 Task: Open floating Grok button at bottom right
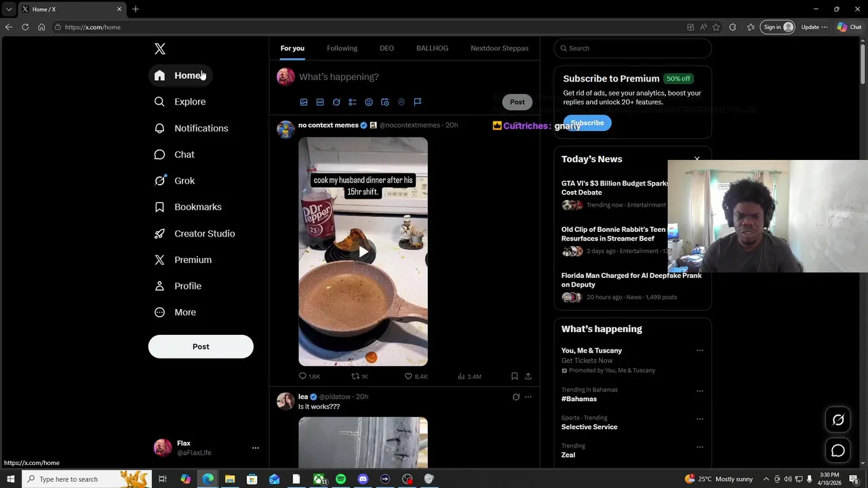838,420
